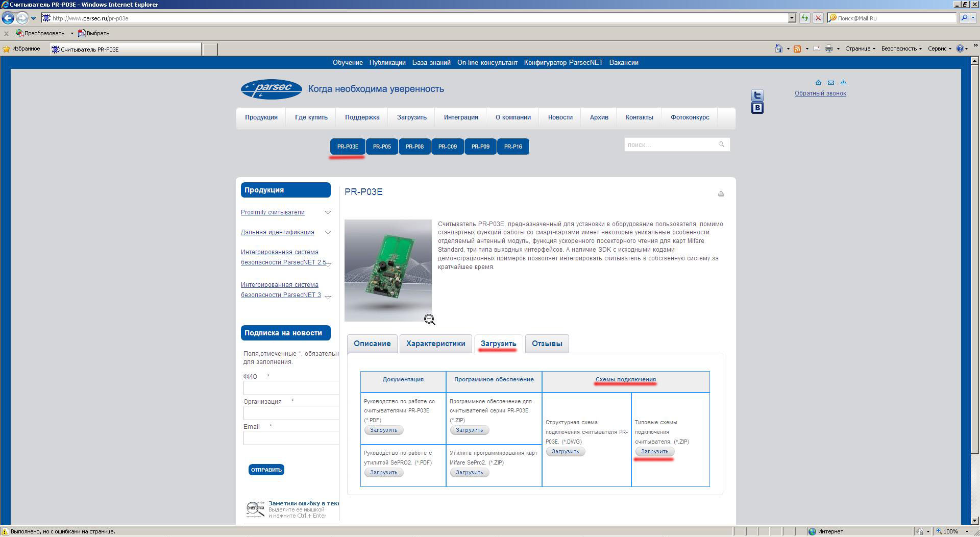Click into the ФИО input field
Screen dimensions: 980x537
point(291,388)
